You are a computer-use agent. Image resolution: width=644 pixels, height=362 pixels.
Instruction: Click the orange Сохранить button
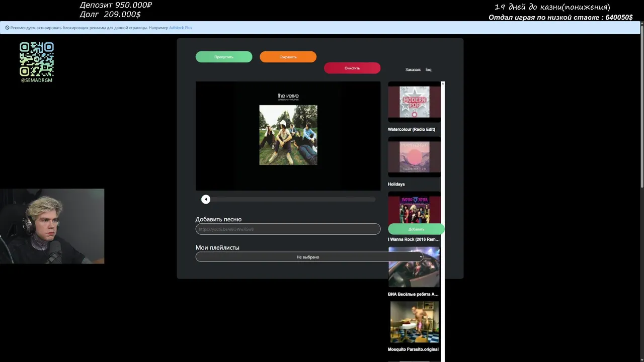pyautogui.click(x=288, y=57)
